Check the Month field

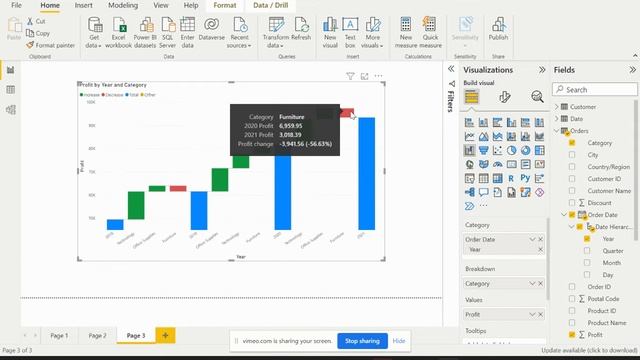click(587, 263)
